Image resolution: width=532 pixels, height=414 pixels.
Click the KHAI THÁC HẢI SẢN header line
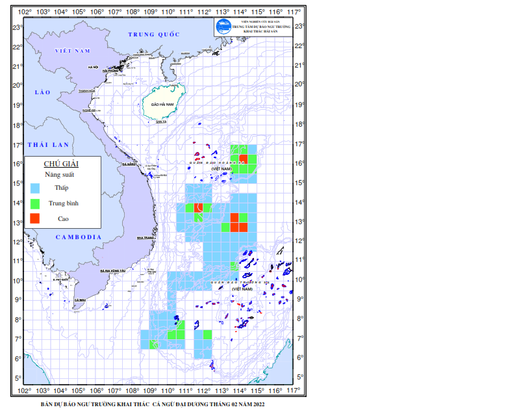click(260, 31)
